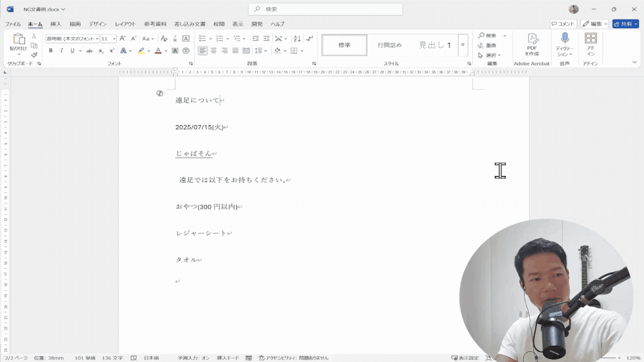This screenshot has width=644, height=362.
Task: Toggle show/hide paragraph marks
Action: click(309, 38)
